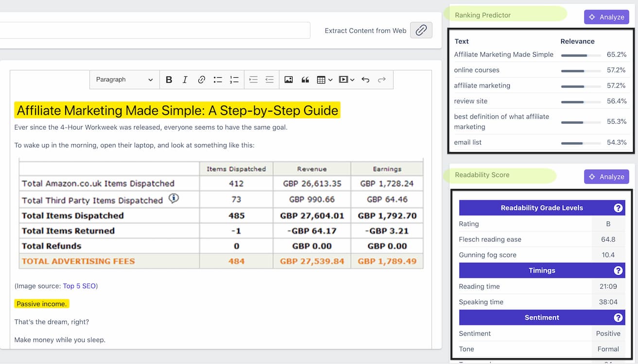Image resolution: width=638 pixels, height=364 pixels.
Task: Undo the last edit
Action: click(x=365, y=80)
